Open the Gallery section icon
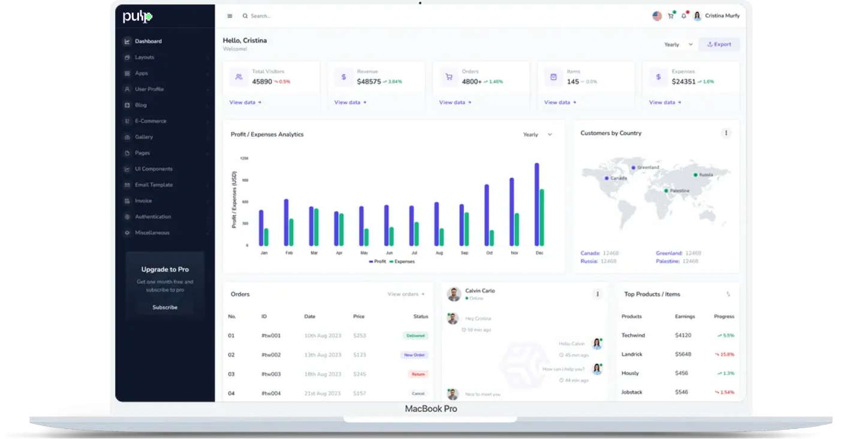Viewport: 868px width, 439px height. (127, 137)
